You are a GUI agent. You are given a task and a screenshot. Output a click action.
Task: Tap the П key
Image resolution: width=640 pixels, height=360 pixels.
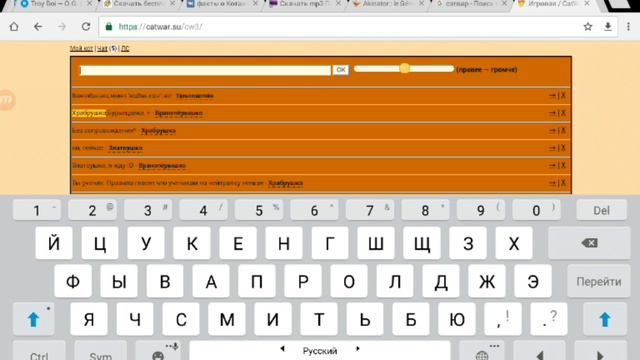click(257, 281)
